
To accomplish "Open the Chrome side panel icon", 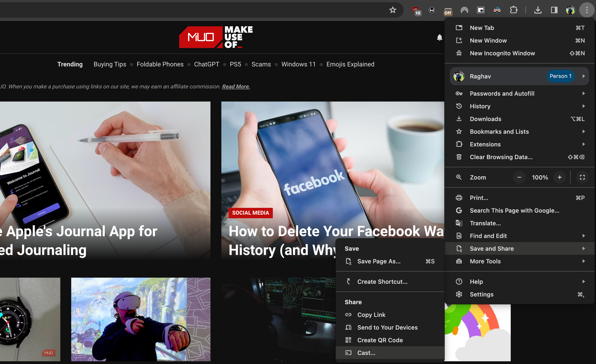I will pyautogui.click(x=554, y=10).
